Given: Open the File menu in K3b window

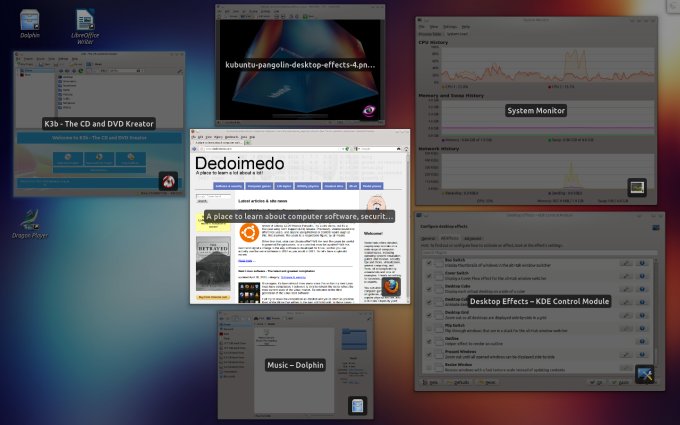Looking at the screenshot, I should click(x=18, y=59).
